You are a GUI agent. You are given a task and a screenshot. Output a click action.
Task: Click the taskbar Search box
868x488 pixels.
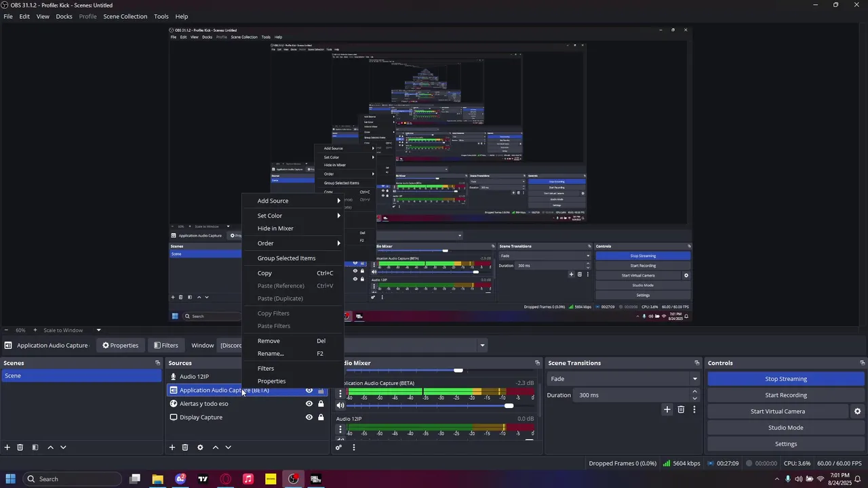click(73, 479)
